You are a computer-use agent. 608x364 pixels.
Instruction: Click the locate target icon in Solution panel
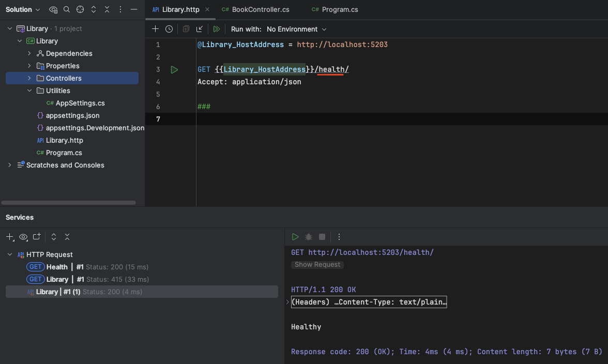[80, 10]
